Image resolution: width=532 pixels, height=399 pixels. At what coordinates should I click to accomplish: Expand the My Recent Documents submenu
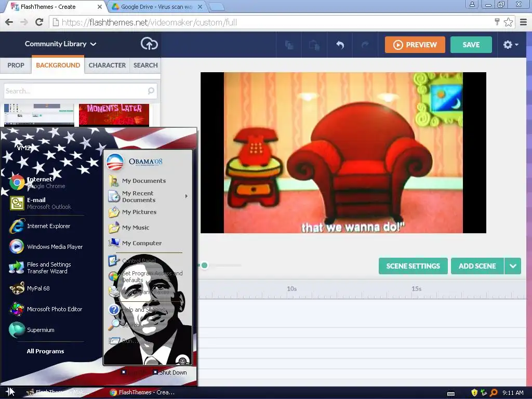[x=148, y=196]
